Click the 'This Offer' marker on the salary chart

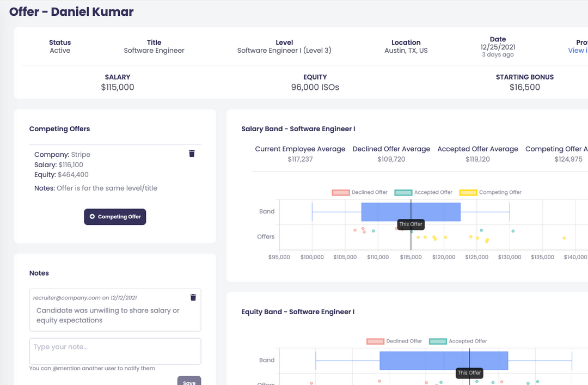(x=411, y=224)
